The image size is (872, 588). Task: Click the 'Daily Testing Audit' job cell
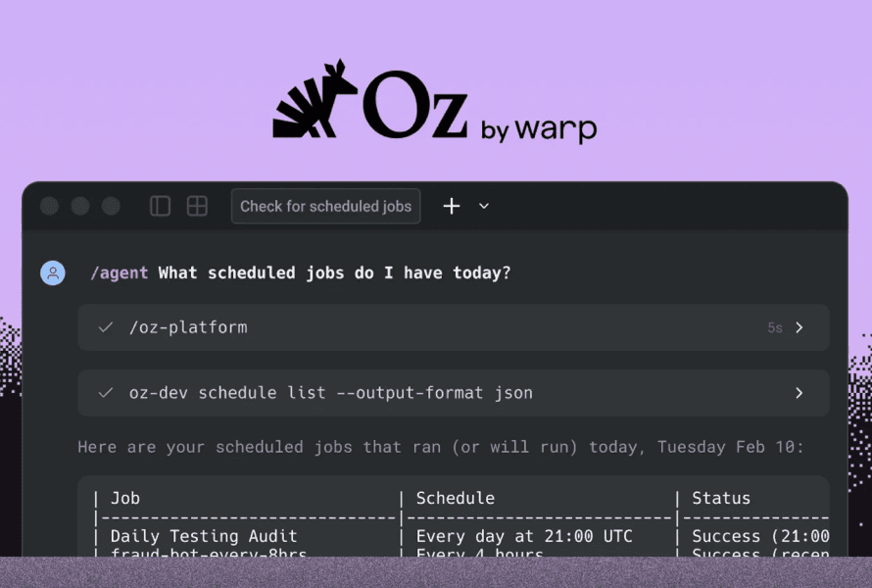(204, 536)
